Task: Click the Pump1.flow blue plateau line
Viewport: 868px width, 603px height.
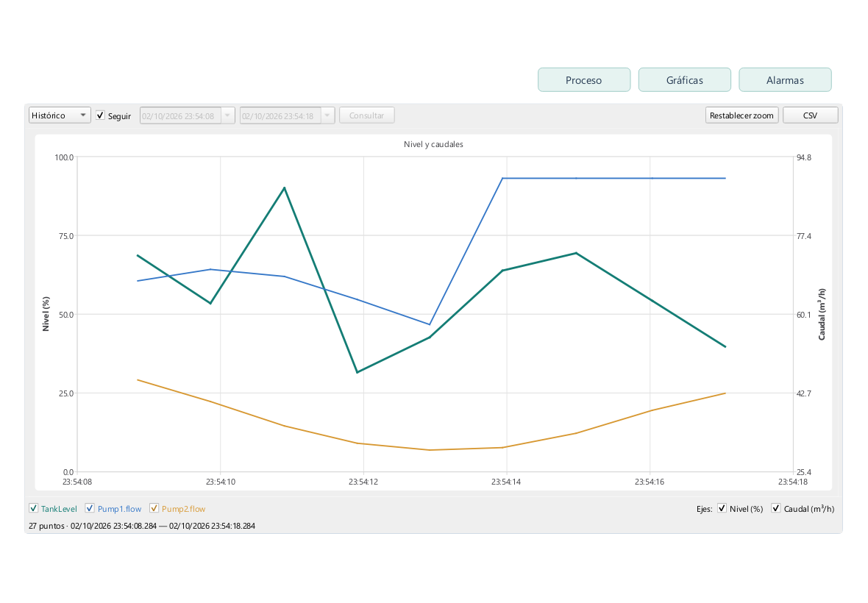Action: [613, 178]
